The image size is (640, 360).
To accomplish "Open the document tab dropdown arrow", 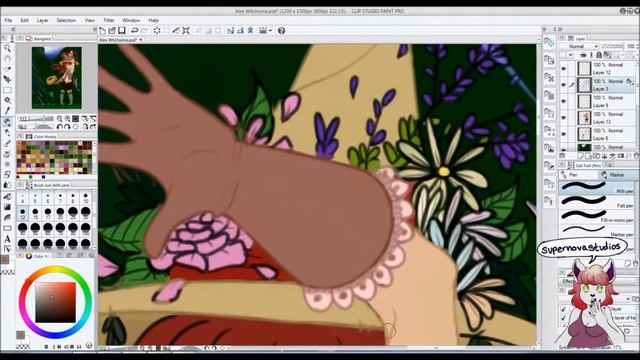I will pyautogui.click(x=141, y=40).
